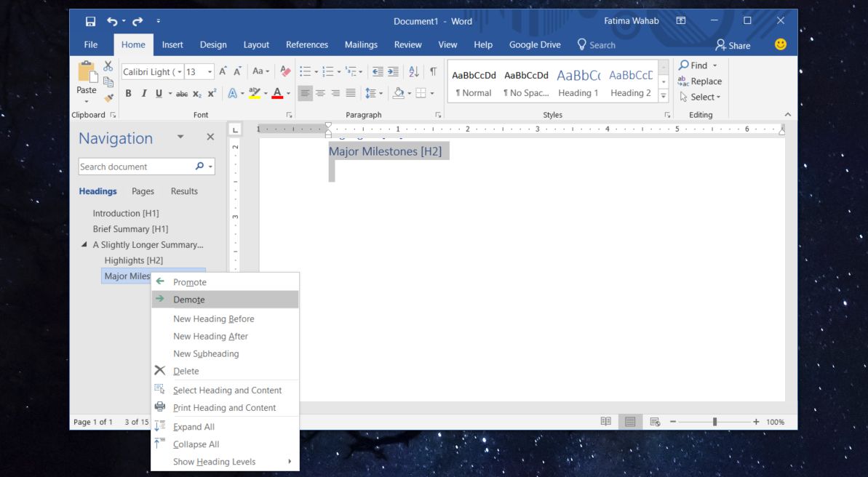Screen dimensions: 868x477
Task: Switch to the References ribbon tab
Action: (x=307, y=44)
